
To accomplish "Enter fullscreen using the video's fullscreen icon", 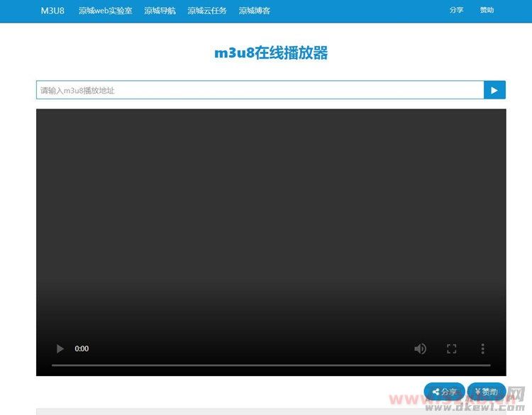I will pos(451,348).
